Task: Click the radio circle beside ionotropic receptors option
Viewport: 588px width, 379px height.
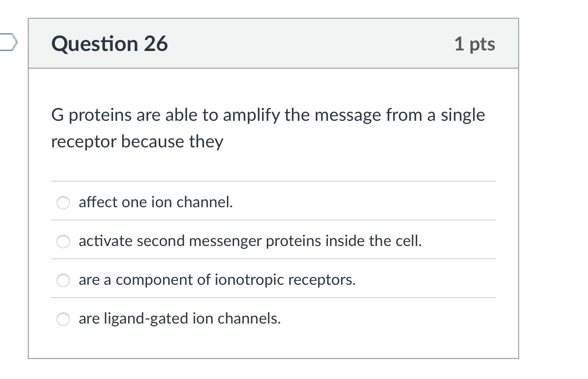Action: (63, 280)
